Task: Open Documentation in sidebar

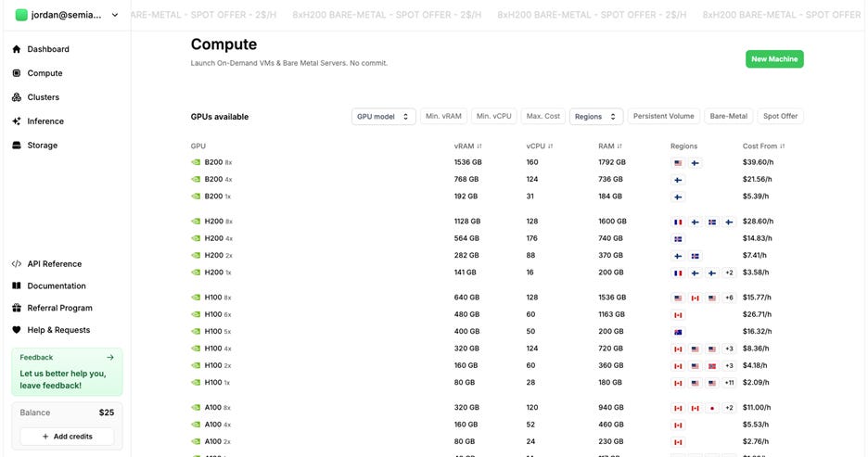Action: pyautogui.click(x=57, y=286)
